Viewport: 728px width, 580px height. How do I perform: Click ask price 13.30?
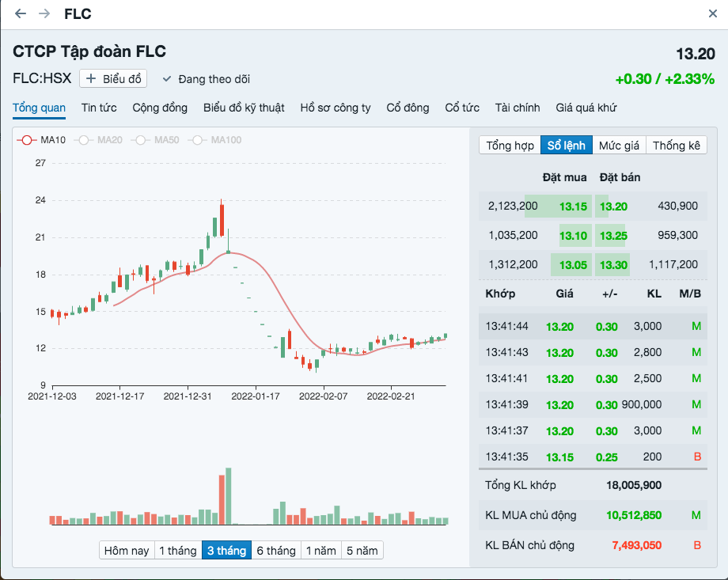[x=613, y=265]
